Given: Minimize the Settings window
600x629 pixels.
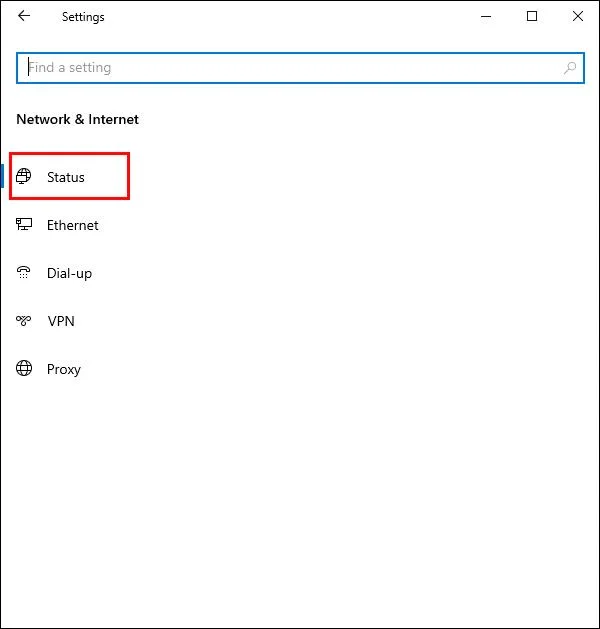Looking at the screenshot, I should point(486,16).
